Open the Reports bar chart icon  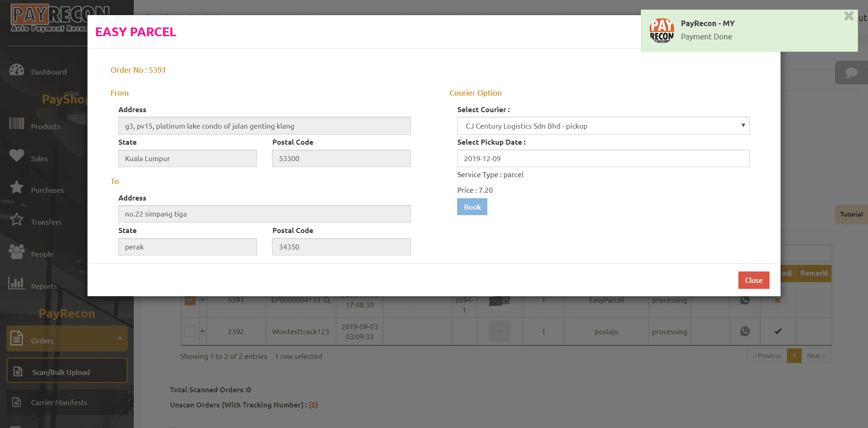16,283
